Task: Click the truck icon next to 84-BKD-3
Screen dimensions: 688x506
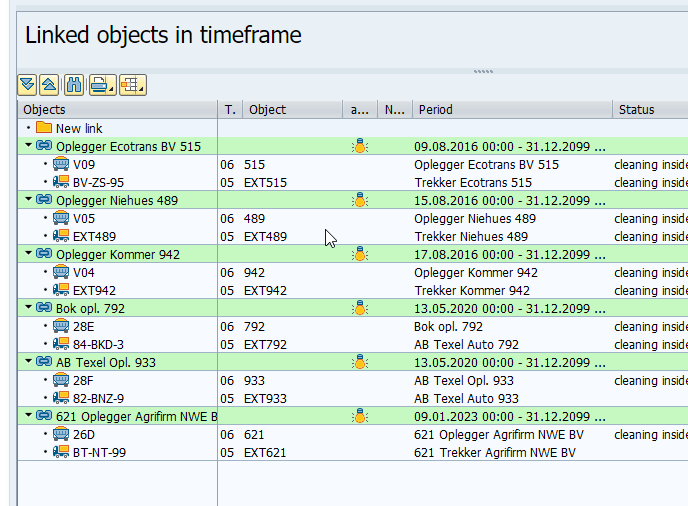Action: click(61, 344)
